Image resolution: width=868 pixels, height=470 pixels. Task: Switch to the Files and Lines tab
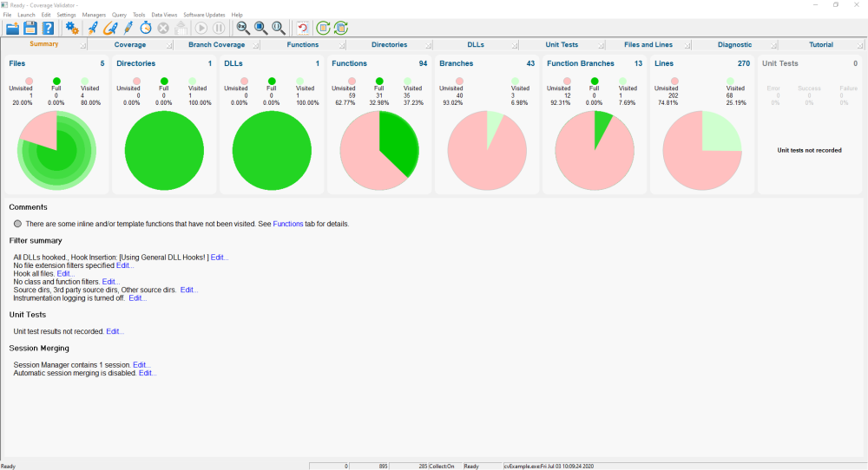pyautogui.click(x=648, y=45)
